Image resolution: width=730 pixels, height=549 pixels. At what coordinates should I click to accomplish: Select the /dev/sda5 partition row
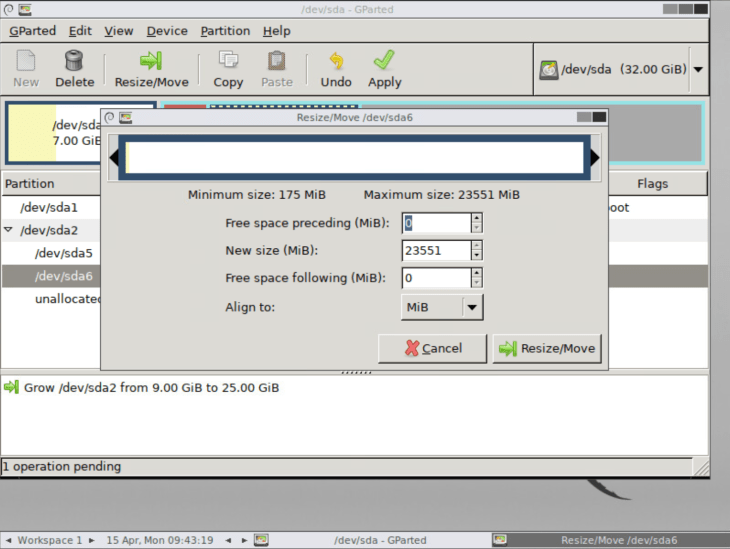(x=51, y=253)
